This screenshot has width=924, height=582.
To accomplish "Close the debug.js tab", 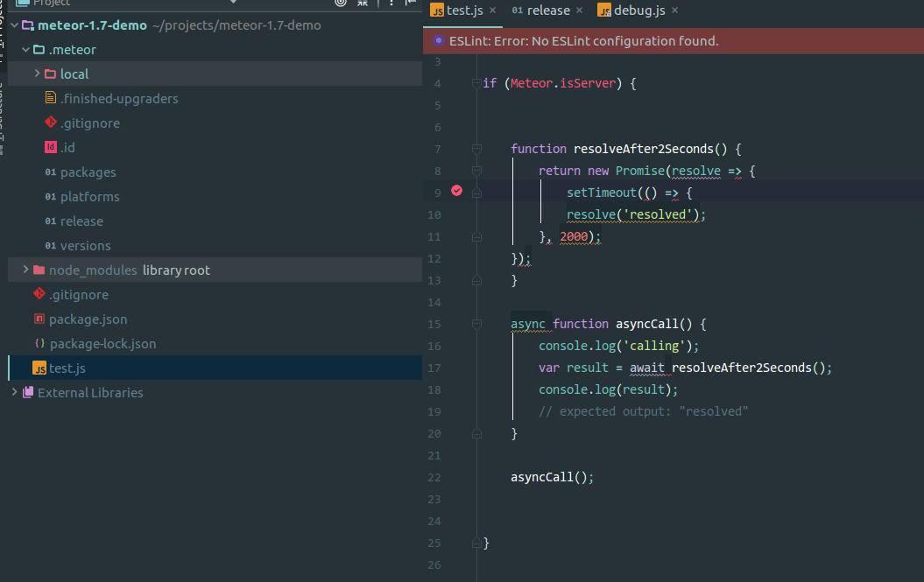I will [674, 10].
